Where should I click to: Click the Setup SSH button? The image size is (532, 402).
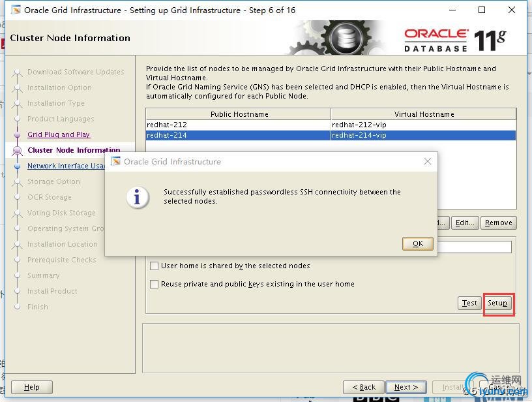[497, 303]
